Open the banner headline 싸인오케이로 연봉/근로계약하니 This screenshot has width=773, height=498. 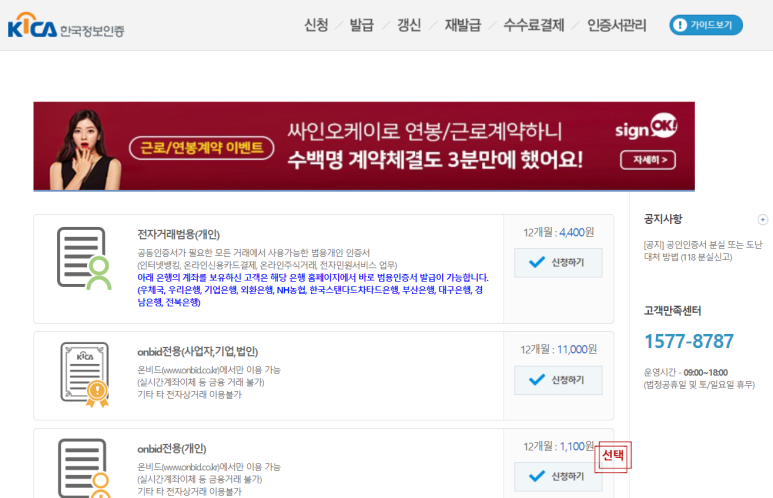coord(424,131)
